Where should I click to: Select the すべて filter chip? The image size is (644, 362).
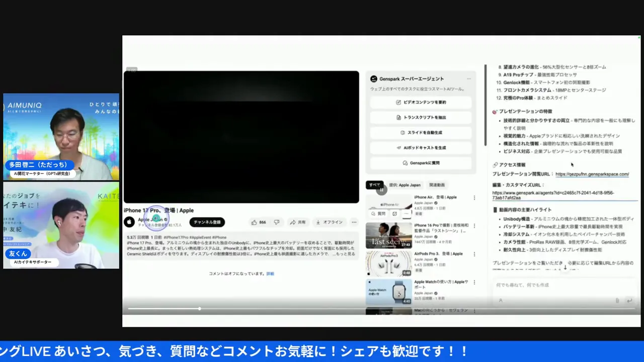(x=374, y=185)
